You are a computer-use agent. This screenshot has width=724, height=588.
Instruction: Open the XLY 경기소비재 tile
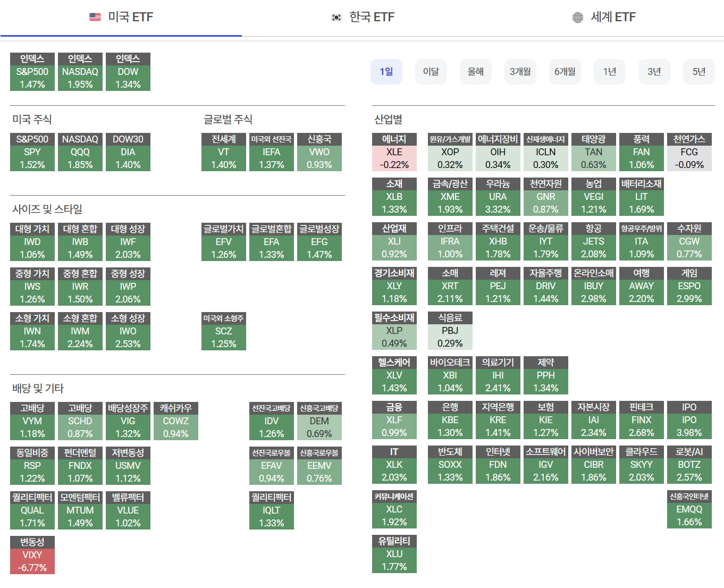point(394,286)
